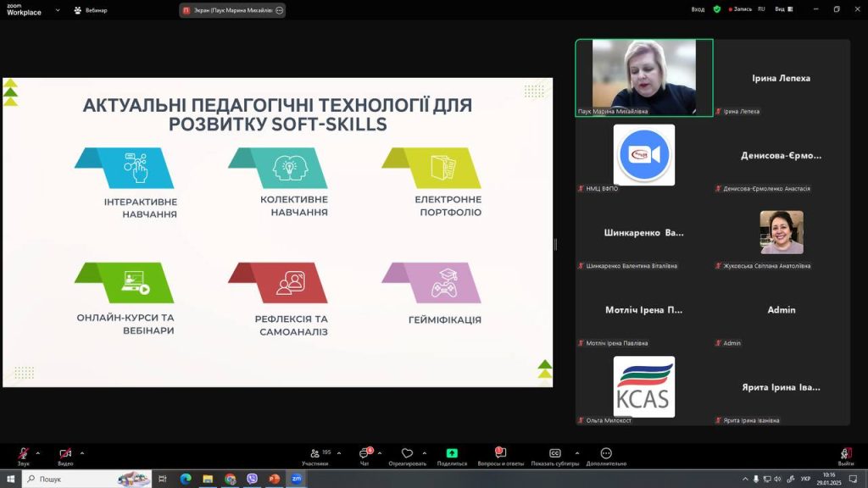Open PowerPoint from the Windows taskbar
Image resolution: width=868 pixels, height=488 pixels.
tap(274, 479)
